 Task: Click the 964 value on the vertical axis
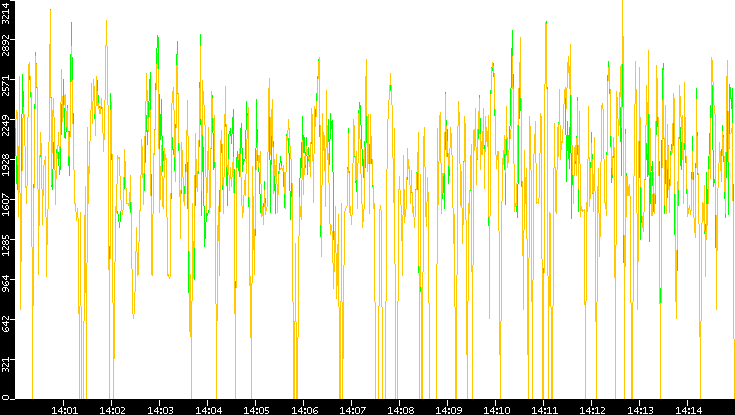5,286
